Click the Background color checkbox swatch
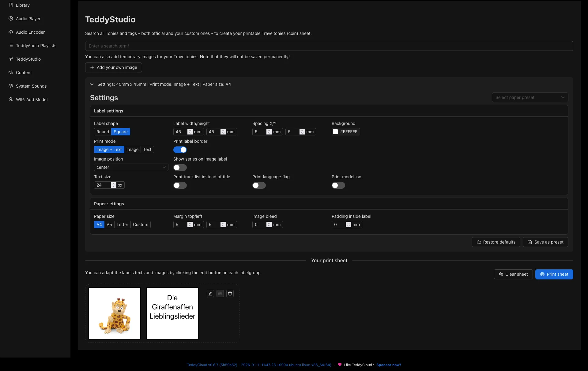 tap(335, 132)
